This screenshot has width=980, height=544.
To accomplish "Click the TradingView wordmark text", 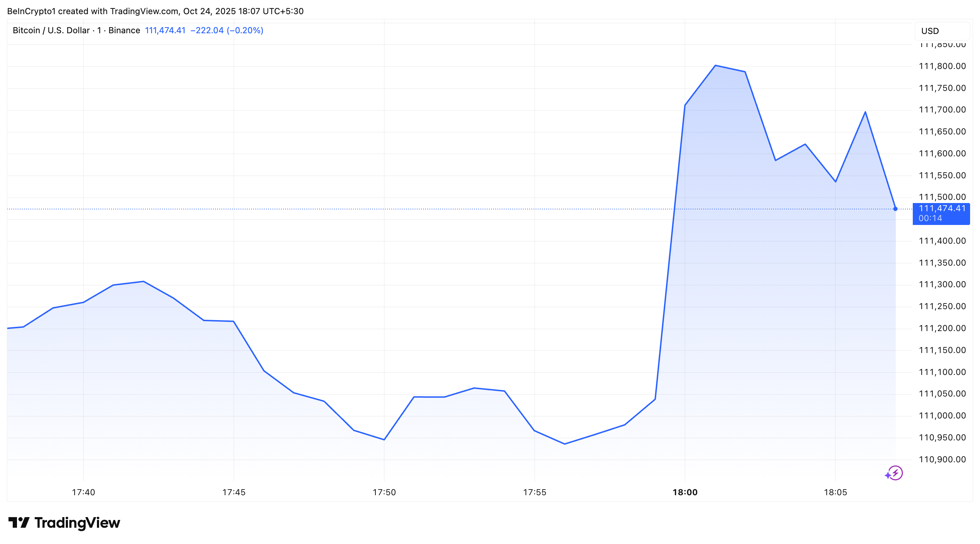I will pos(77,523).
